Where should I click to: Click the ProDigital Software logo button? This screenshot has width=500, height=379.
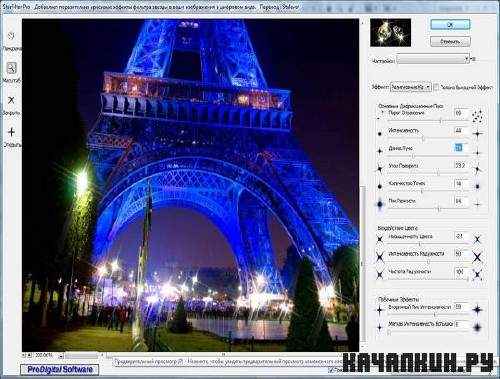coord(60,369)
